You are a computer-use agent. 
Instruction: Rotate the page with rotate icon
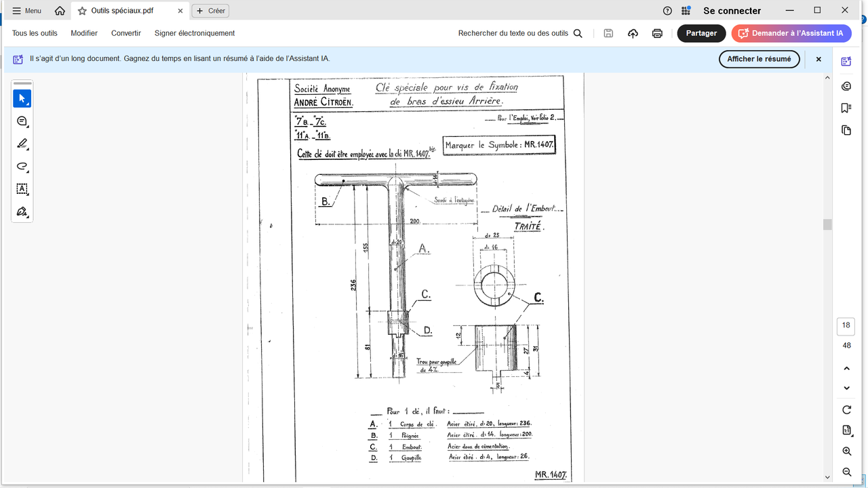[x=846, y=410]
